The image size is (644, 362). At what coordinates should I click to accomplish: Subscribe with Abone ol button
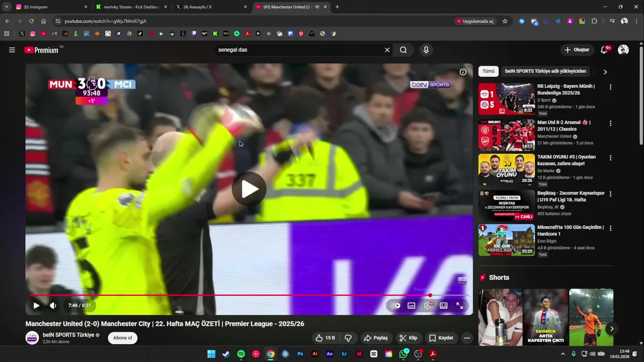[x=122, y=338]
